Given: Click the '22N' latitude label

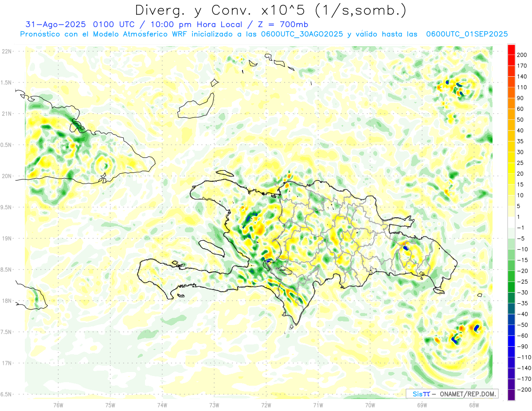Looking at the screenshot, I should coord(6,51).
